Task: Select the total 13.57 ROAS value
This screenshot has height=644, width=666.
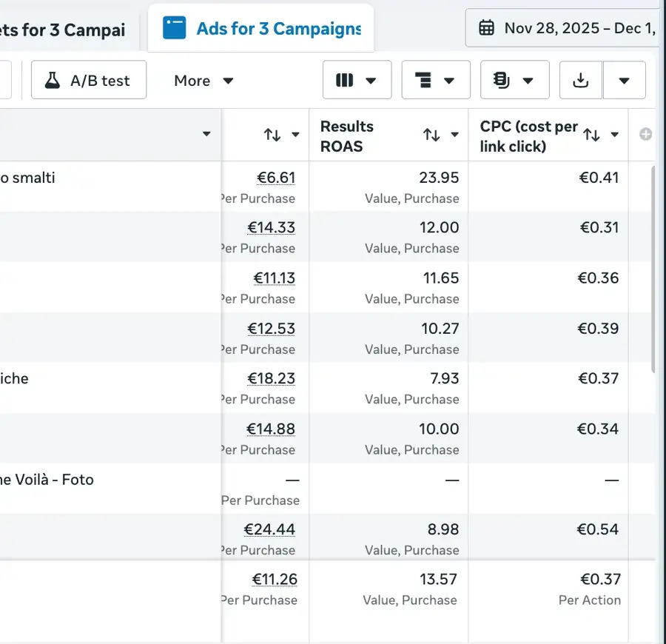Action: point(438,580)
